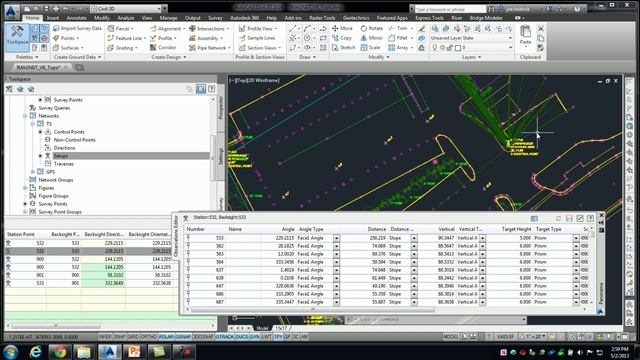Select the Setups tree item

[x=60, y=156]
